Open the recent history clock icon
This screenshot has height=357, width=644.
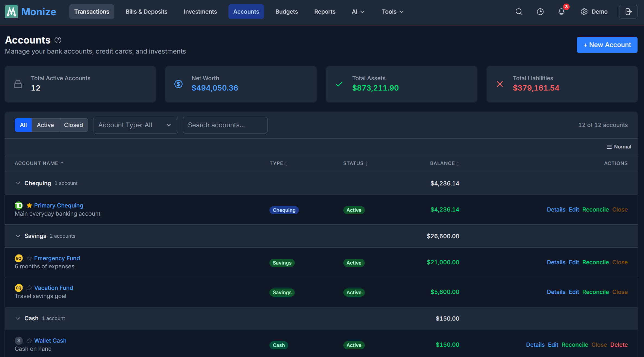[x=540, y=12]
